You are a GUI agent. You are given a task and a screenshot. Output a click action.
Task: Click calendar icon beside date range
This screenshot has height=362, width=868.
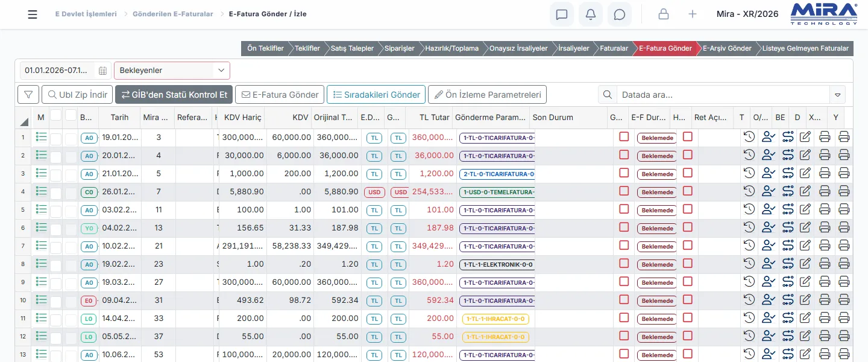[x=102, y=71]
